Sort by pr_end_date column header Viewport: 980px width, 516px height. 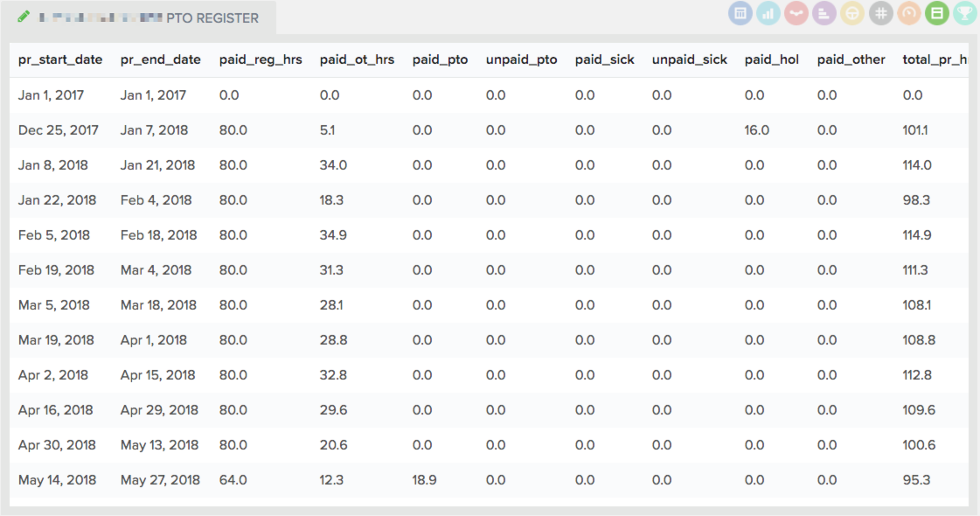pyautogui.click(x=161, y=60)
